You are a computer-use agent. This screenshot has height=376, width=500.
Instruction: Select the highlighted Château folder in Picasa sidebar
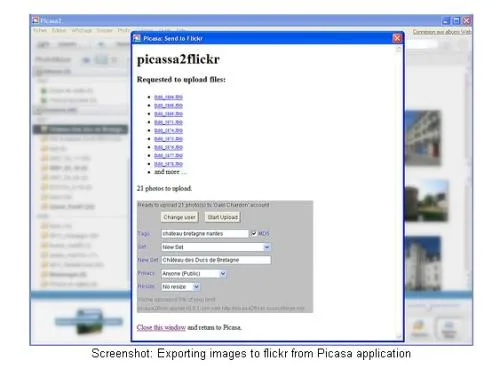(x=80, y=129)
